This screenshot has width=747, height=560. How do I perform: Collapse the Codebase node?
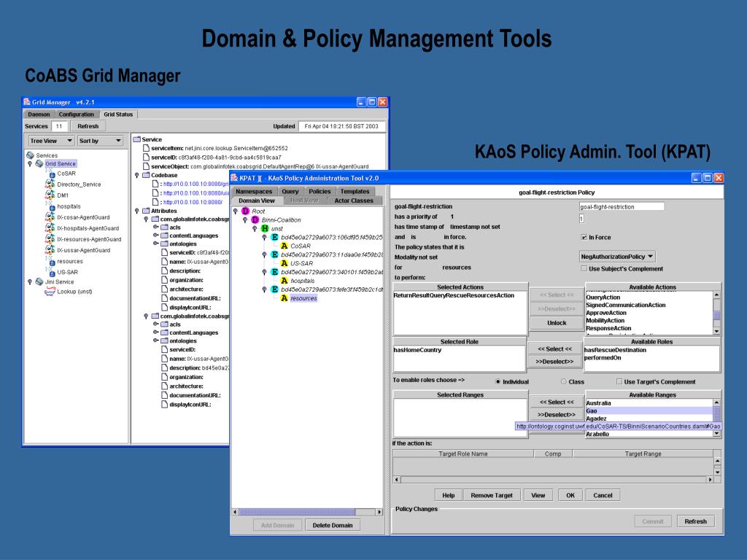pyautogui.click(x=136, y=175)
